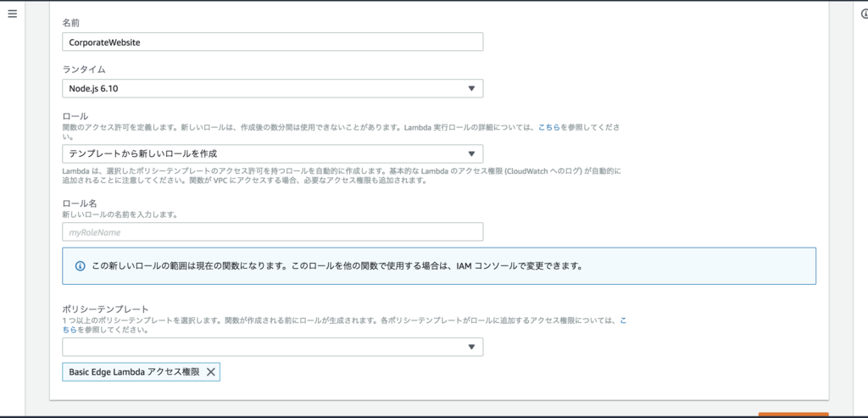Image resolution: width=868 pixels, height=418 pixels.
Task: Open the hamburger navigation menu
Action: point(12,14)
